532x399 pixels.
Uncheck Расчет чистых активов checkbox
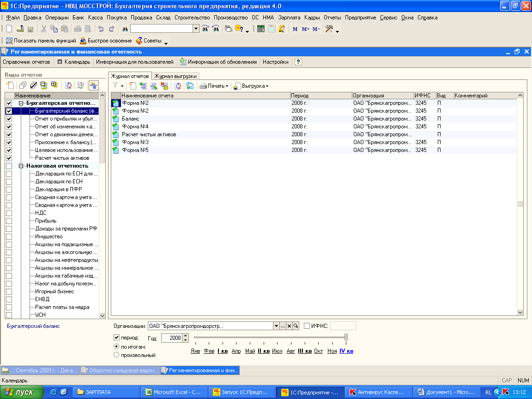[x=9, y=158]
